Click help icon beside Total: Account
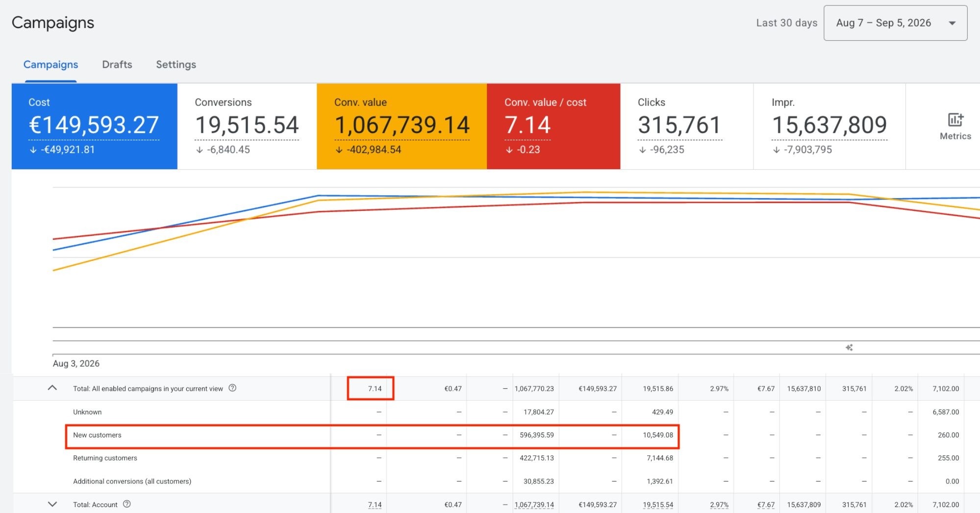The width and height of the screenshot is (980, 513). point(127,504)
